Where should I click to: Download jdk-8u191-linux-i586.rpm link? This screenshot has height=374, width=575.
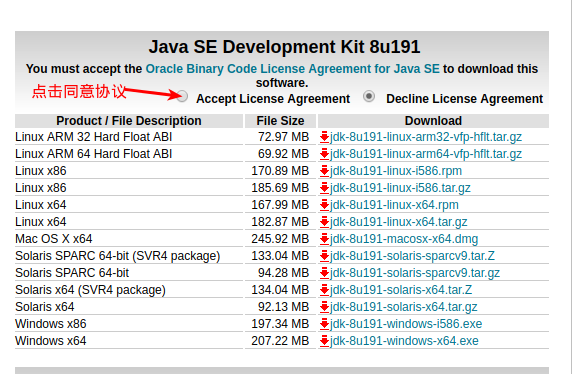[x=396, y=171]
